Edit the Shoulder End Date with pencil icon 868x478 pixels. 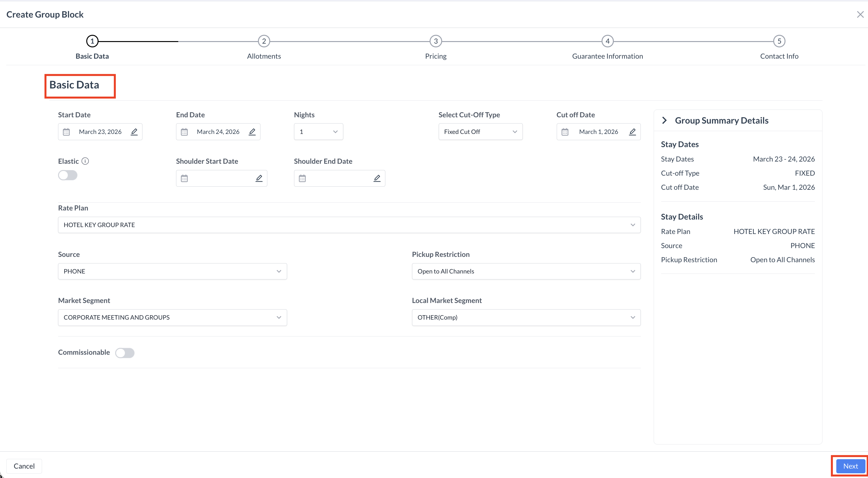(377, 178)
